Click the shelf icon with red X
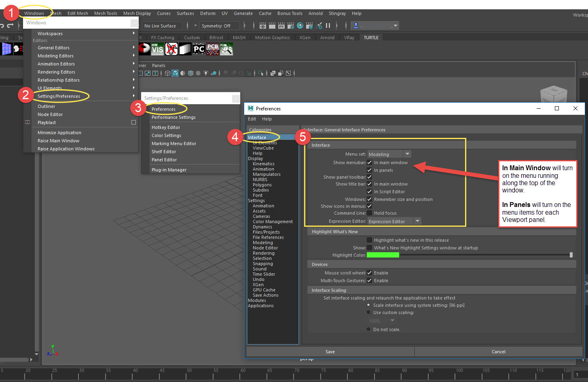 [x=171, y=49]
